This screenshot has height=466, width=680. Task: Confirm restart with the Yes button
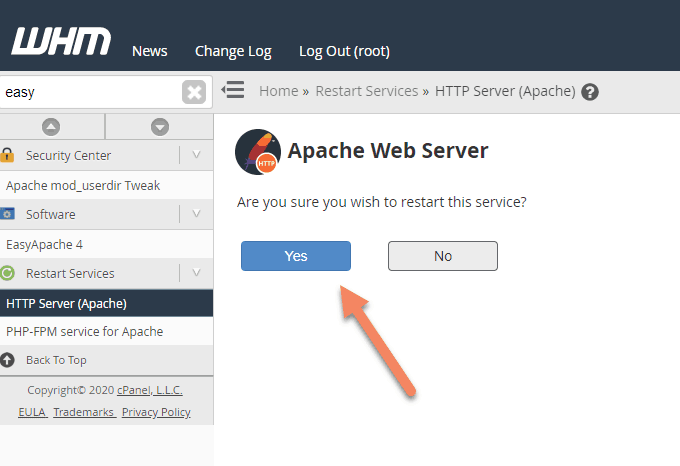coord(296,256)
